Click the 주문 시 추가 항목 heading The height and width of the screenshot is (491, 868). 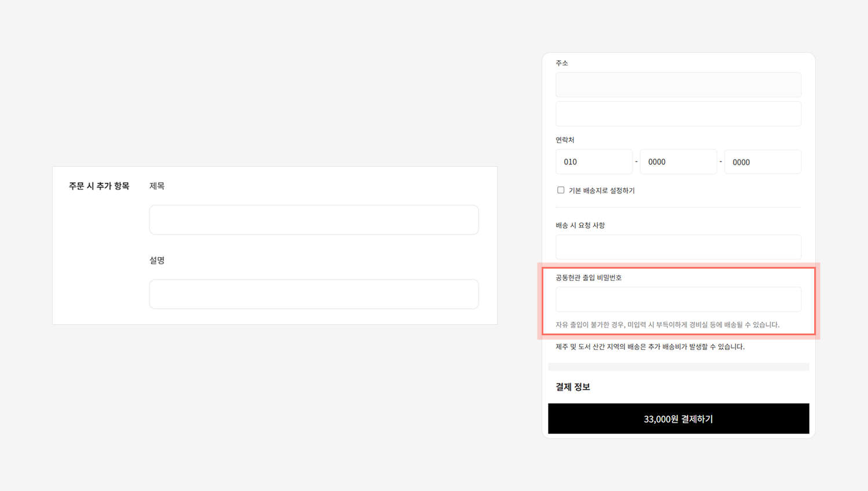(x=99, y=186)
